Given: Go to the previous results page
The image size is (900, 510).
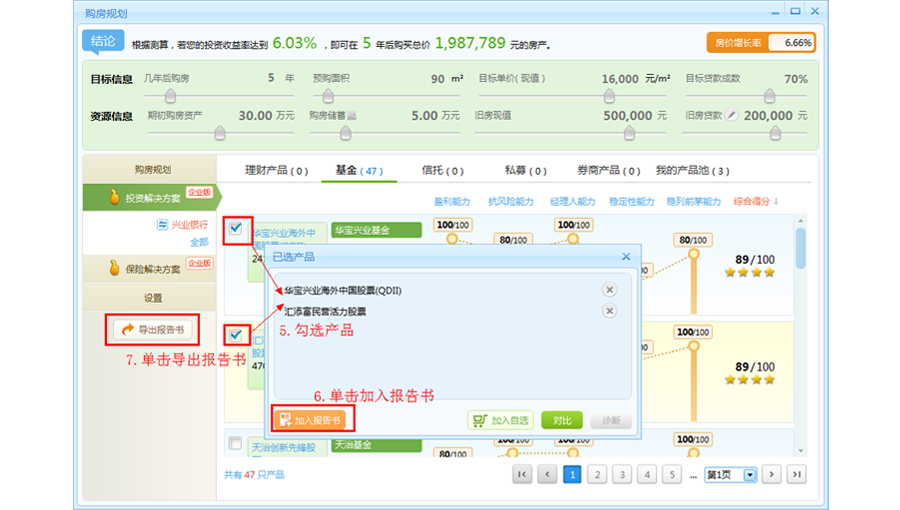Looking at the screenshot, I should [547, 474].
